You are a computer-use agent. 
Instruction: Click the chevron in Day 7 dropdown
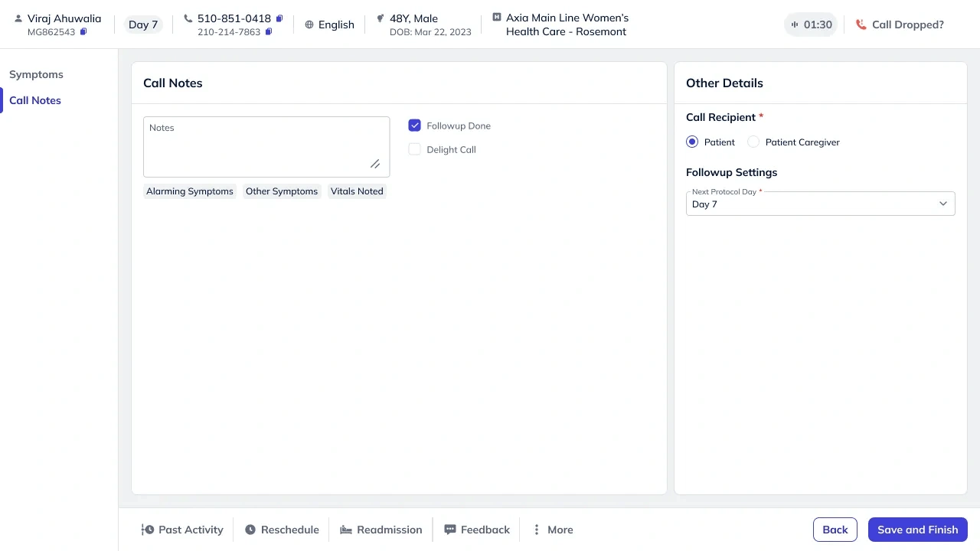click(x=943, y=204)
